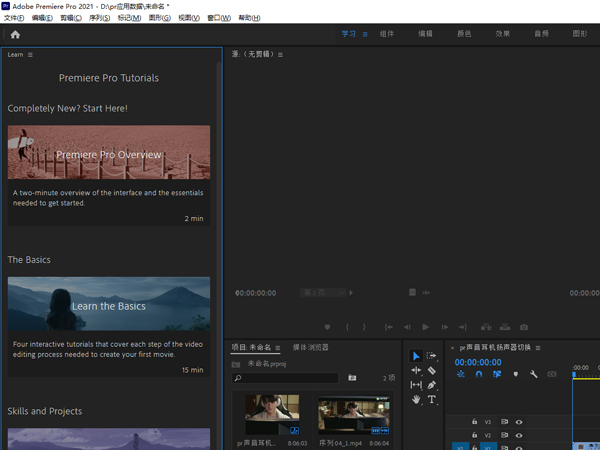This screenshot has width=600, height=450.
Task: Toggle captions track display CC button
Action: point(552,374)
